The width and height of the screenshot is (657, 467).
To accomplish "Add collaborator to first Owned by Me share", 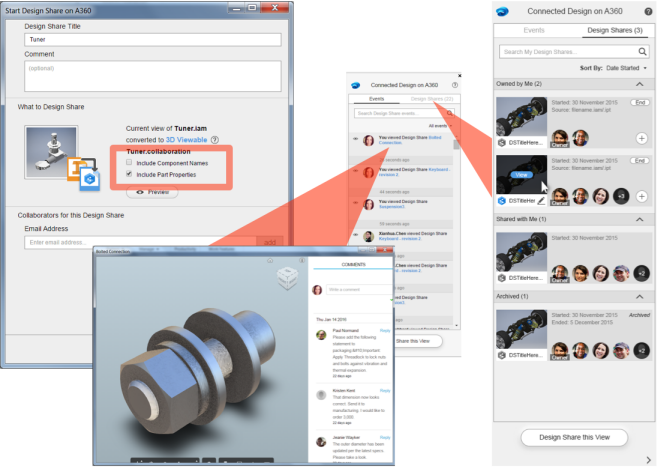I will 641,138.
